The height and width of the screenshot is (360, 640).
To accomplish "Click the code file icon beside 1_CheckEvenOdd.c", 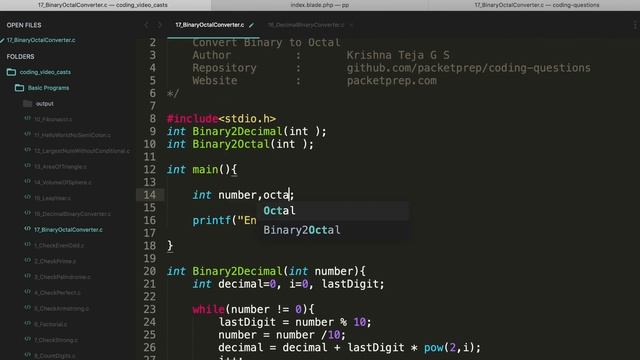I will 27,244.
